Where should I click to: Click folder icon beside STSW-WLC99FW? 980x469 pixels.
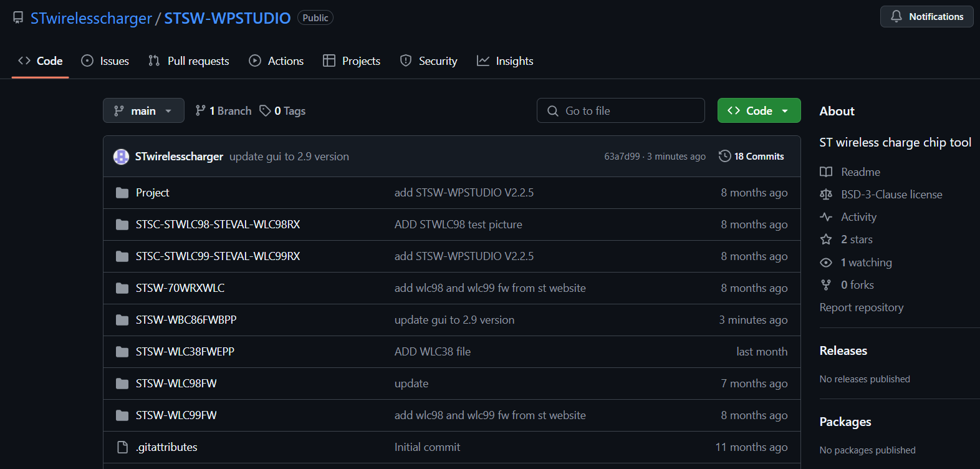122,415
